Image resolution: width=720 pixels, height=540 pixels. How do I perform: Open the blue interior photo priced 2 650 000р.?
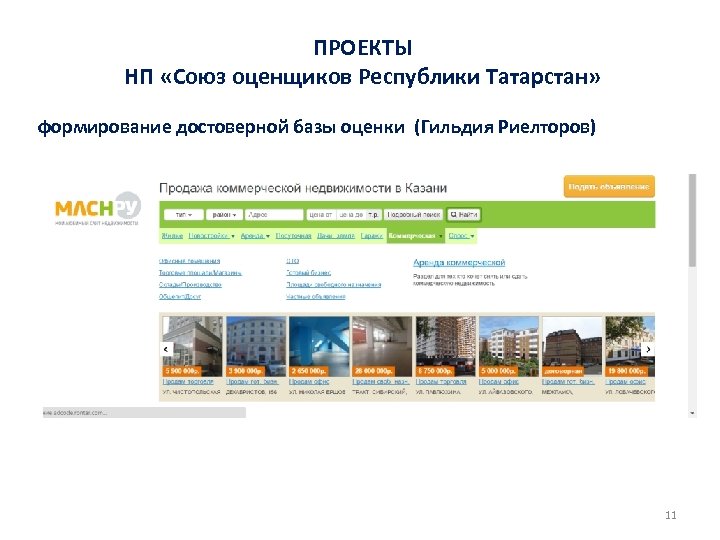(x=319, y=346)
